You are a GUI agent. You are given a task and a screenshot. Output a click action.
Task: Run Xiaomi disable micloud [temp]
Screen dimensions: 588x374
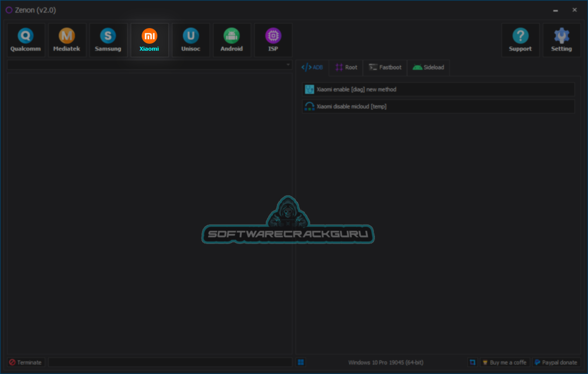pyautogui.click(x=438, y=106)
